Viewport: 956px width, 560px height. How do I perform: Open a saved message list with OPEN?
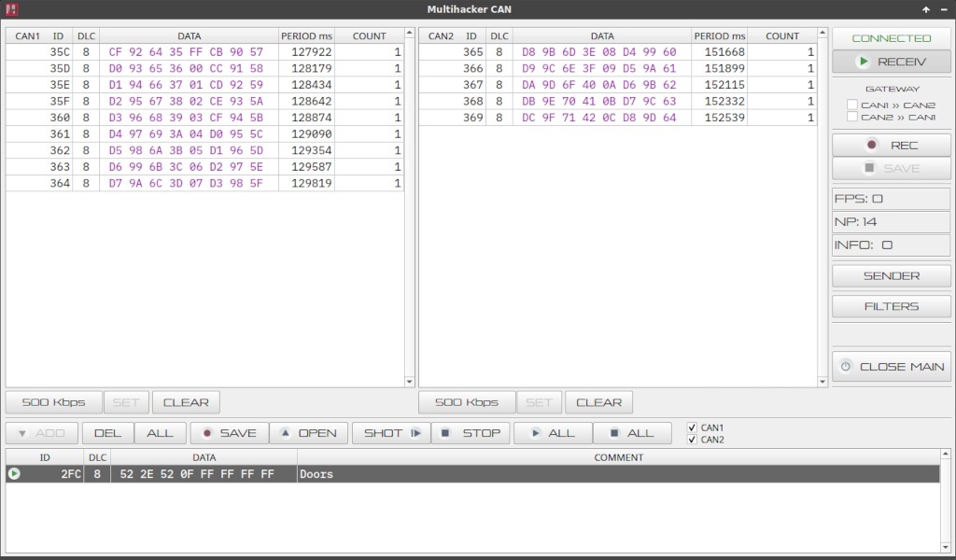click(309, 433)
